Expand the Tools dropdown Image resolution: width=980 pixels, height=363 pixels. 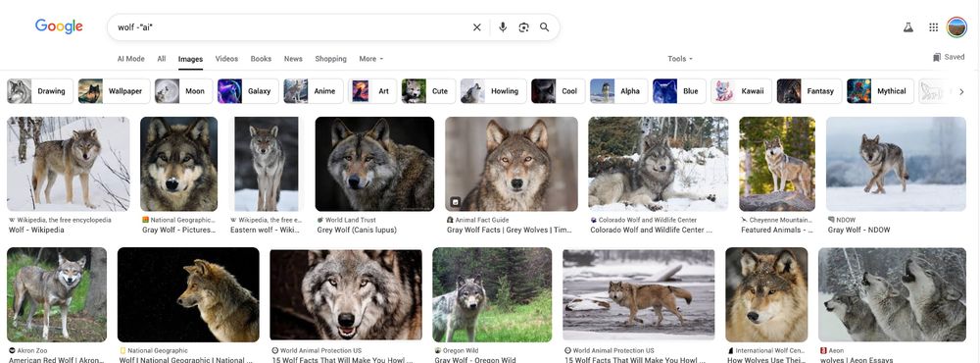pyautogui.click(x=680, y=59)
